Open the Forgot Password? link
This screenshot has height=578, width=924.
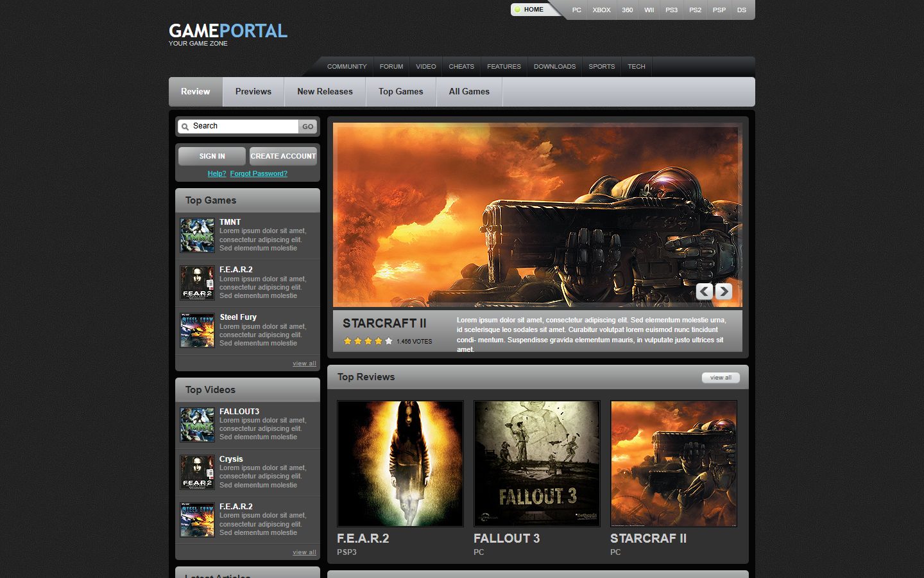tap(259, 173)
